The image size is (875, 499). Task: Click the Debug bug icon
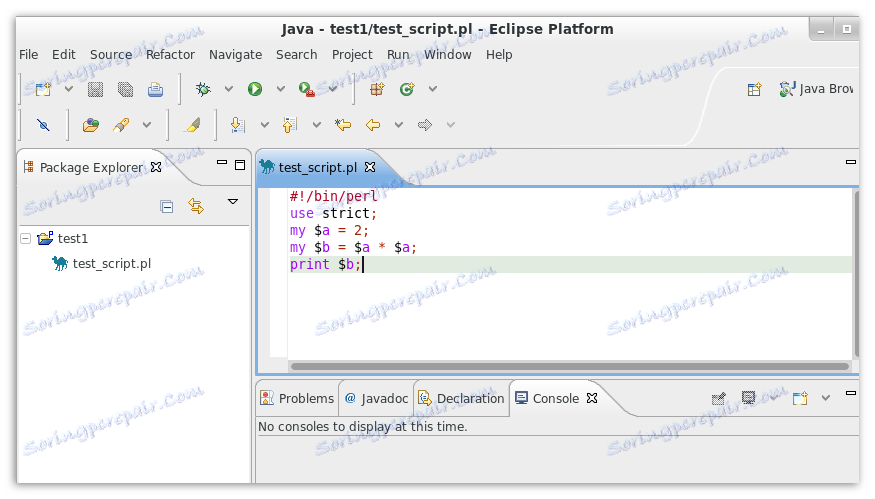[203, 89]
